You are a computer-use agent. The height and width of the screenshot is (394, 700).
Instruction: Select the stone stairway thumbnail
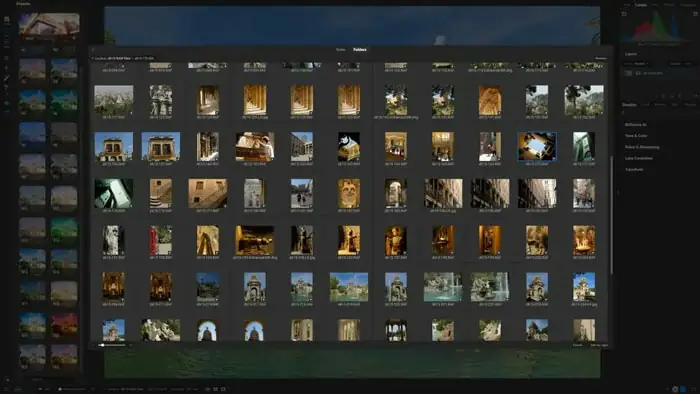pyautogui.click(x=161, y=193)
